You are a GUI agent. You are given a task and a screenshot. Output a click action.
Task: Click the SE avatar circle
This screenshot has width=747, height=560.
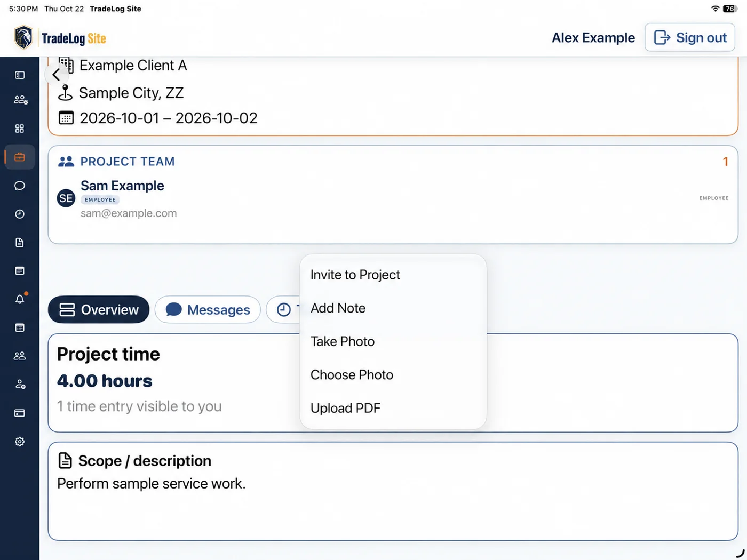(66, 198)
